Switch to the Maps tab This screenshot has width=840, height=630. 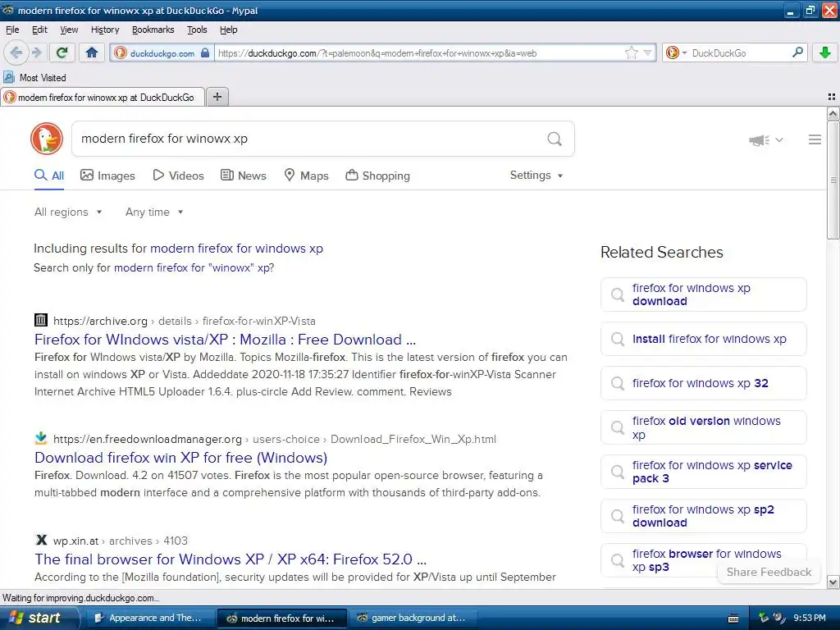pyautogui.click(x=307, y=176)
